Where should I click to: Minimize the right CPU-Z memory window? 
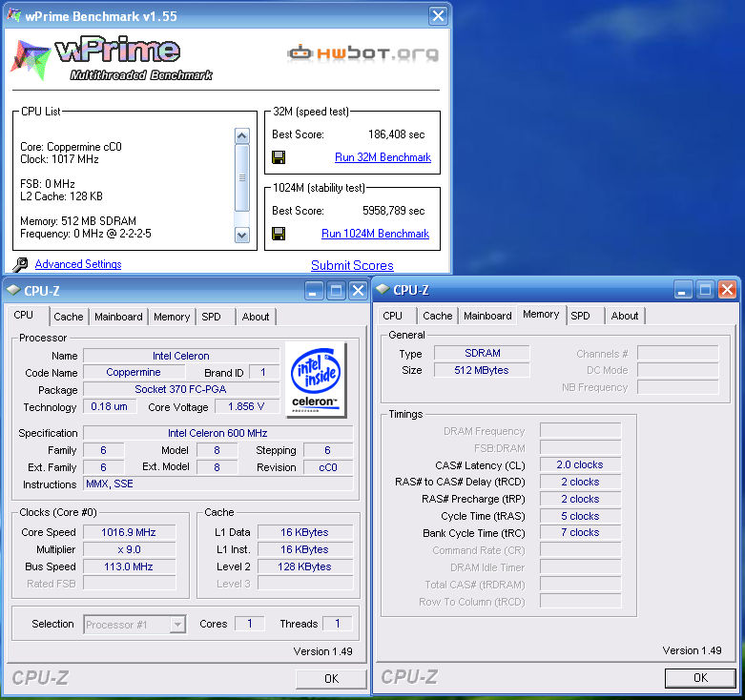(682, 290)
